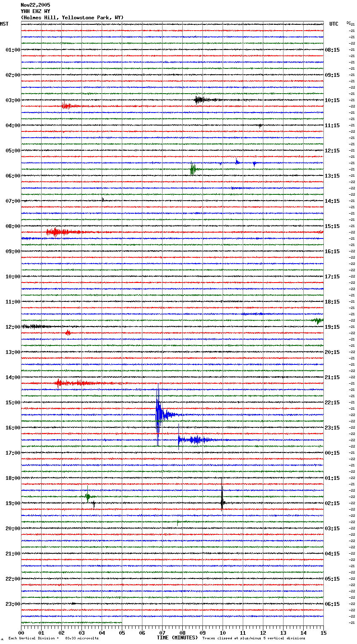Select the 23:00 MST row label

tap(13, 604)
